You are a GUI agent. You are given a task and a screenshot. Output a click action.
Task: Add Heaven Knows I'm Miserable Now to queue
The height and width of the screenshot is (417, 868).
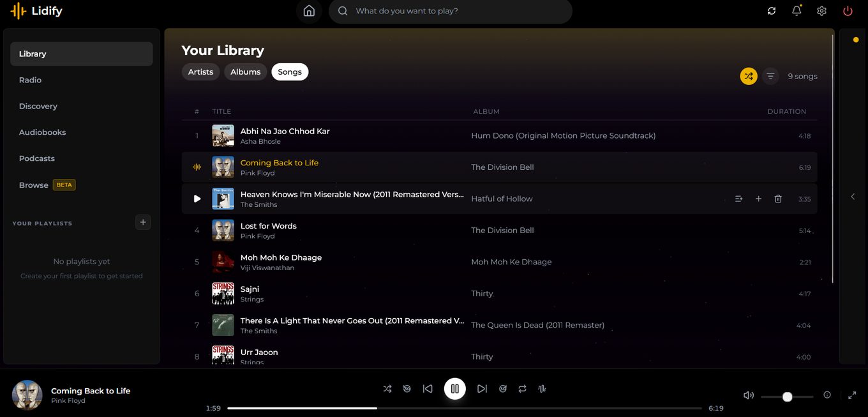pos(738,199)
